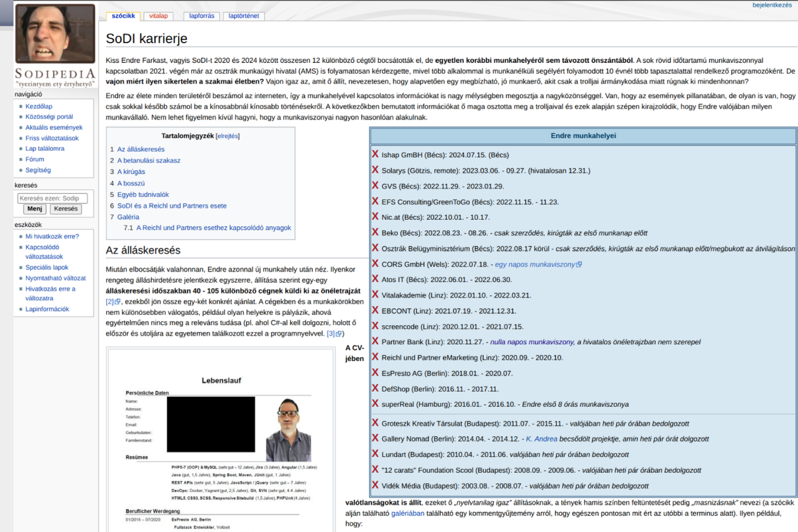Click the Keresés search button
The image size is (798, 532).
[x=66, y=209]
